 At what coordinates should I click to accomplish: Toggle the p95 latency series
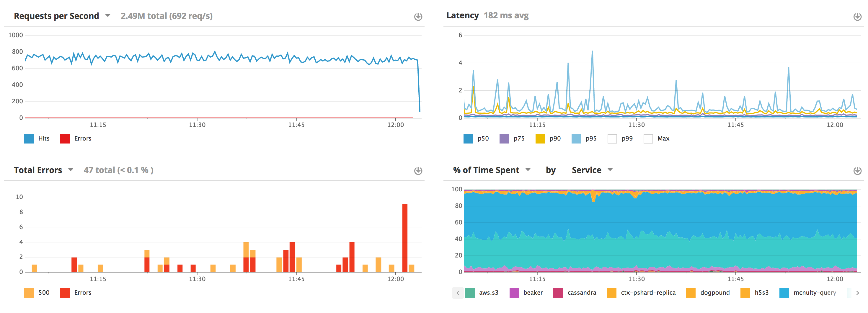584,138
